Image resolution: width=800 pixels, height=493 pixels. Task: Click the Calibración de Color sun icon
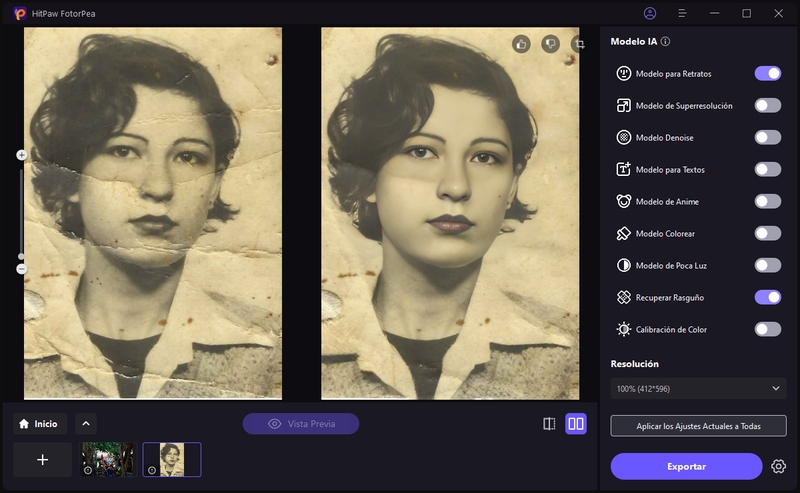click(x=623, y=329)
